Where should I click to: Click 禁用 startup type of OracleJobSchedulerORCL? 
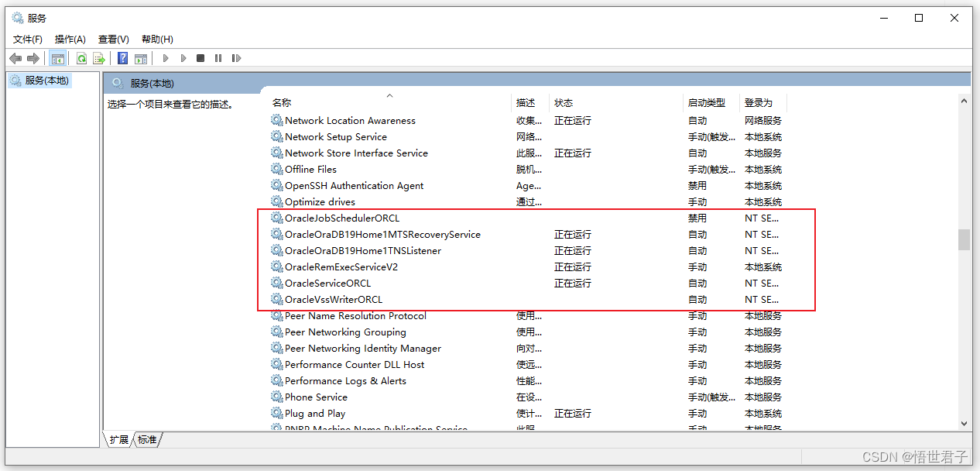click(697, 218)
